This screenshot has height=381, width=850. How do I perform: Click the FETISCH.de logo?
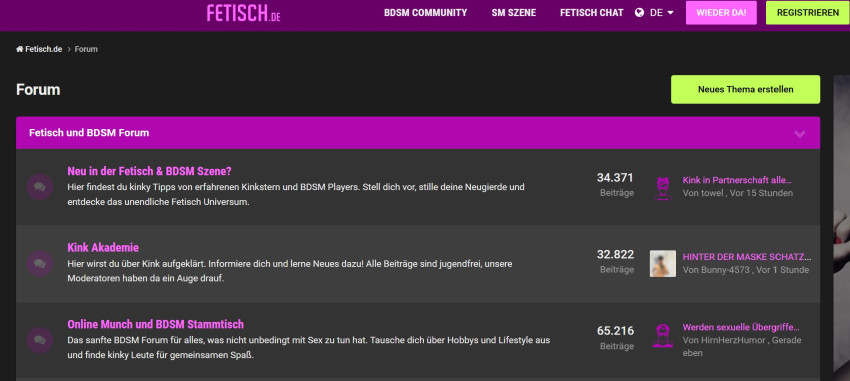243,12
